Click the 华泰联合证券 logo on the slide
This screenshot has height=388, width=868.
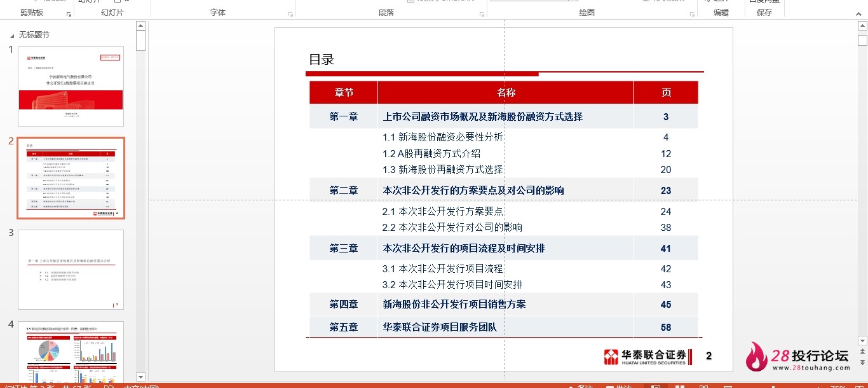click(x=647, y=357)
